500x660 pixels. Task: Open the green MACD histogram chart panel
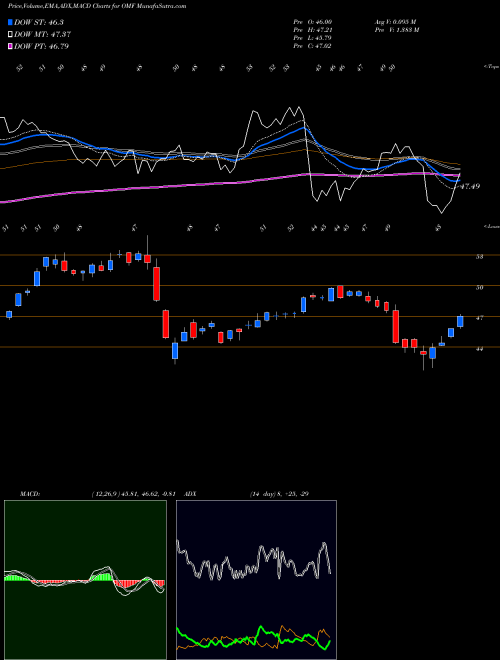coord(85,580)
